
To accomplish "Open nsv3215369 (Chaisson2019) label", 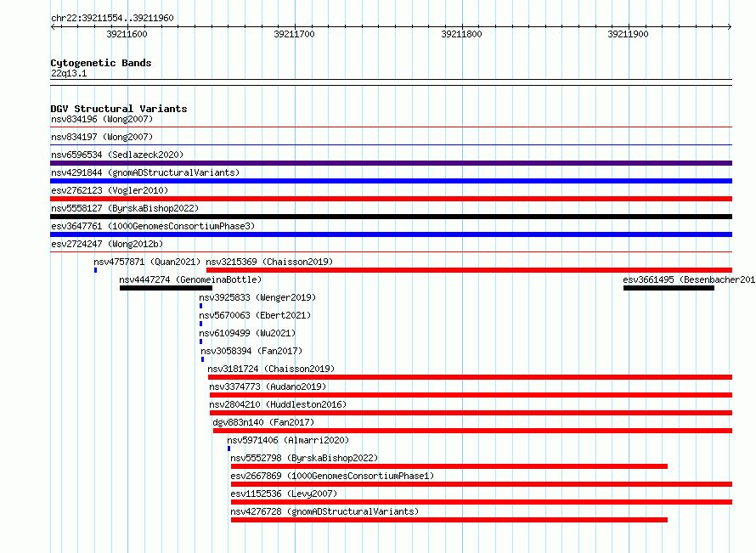I will (x=269, y=262).
